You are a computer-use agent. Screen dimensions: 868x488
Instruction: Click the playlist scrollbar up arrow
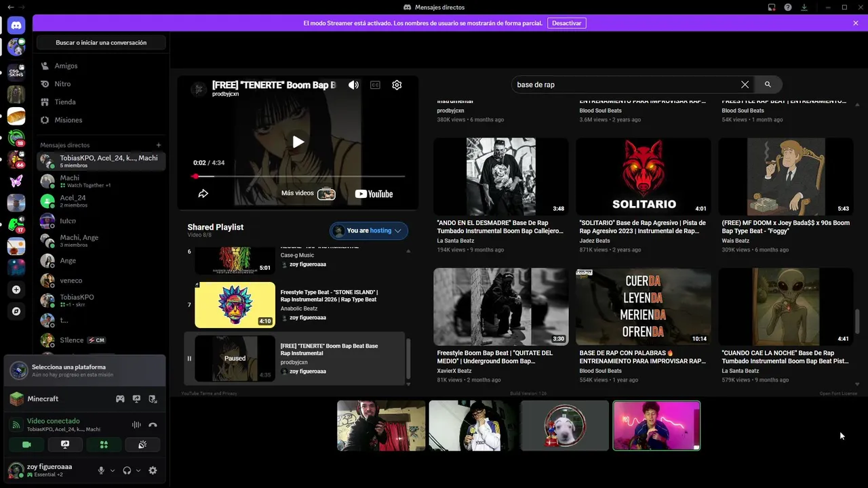click(408, 251)
